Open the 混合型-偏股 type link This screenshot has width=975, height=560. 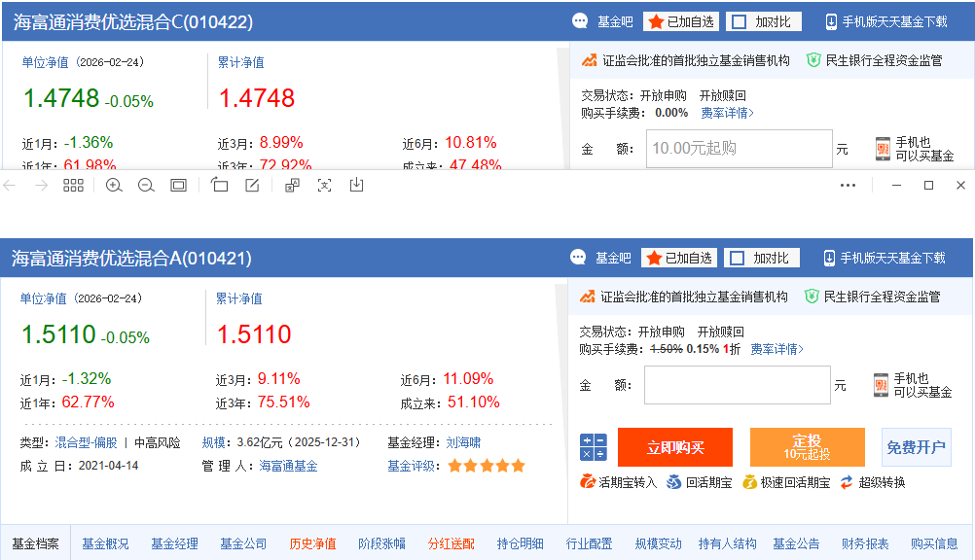(x=86, y=442)
